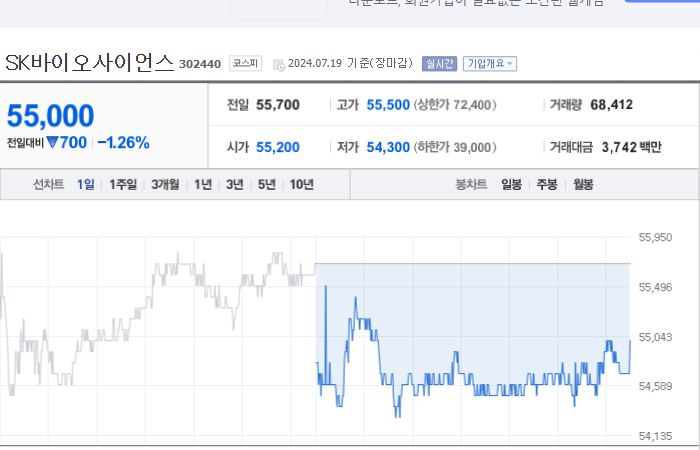Click the 54,589 chart axis label
The image size is (700, 450).
point(655,386)
